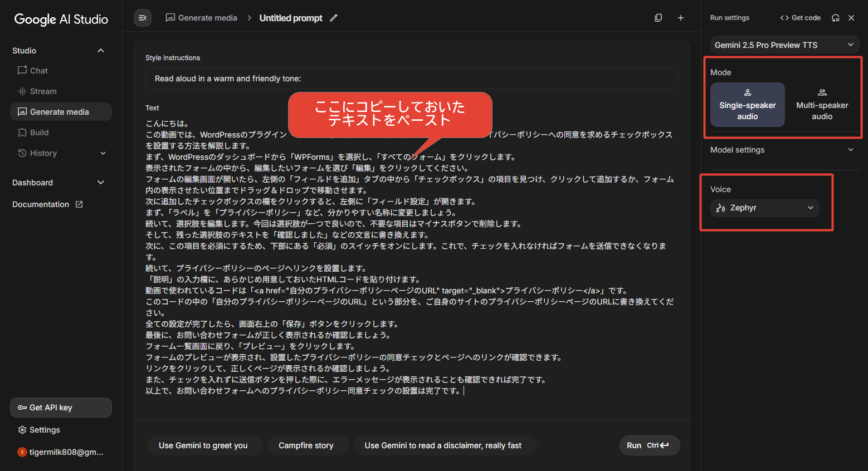Click the Untitled prompt title
The height and width of the screenshot is (471, 868).
[x=291, y=18]
